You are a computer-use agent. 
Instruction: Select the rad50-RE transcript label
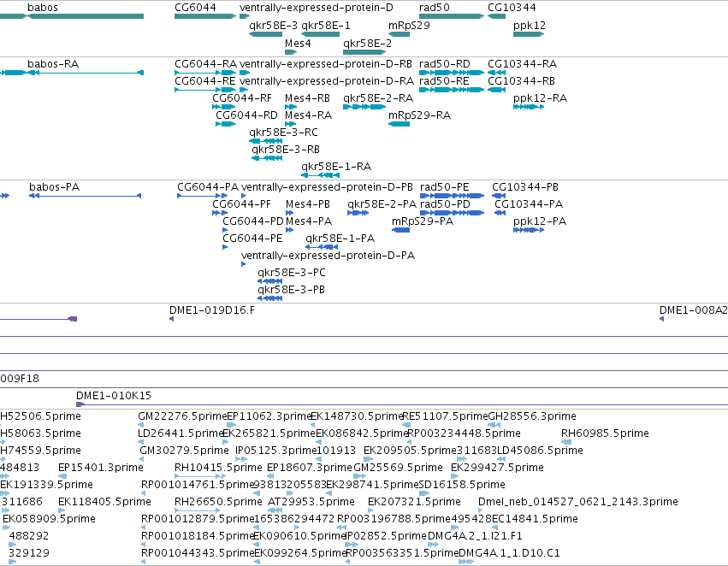[444, 80]
